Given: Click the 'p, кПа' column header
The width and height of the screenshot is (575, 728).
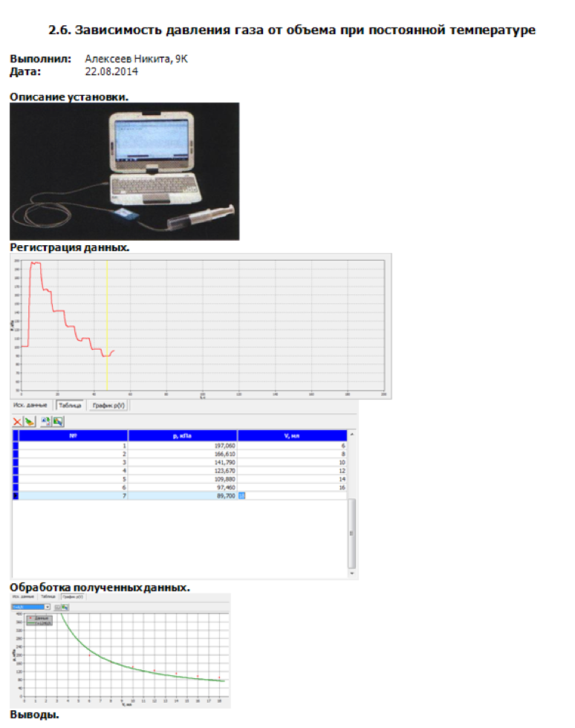Looking at the screenshot, I should 182,435.
